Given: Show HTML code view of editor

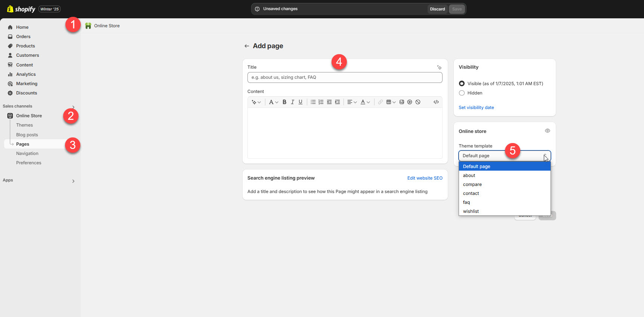Looking at the screenshot, I should (436, 102).
